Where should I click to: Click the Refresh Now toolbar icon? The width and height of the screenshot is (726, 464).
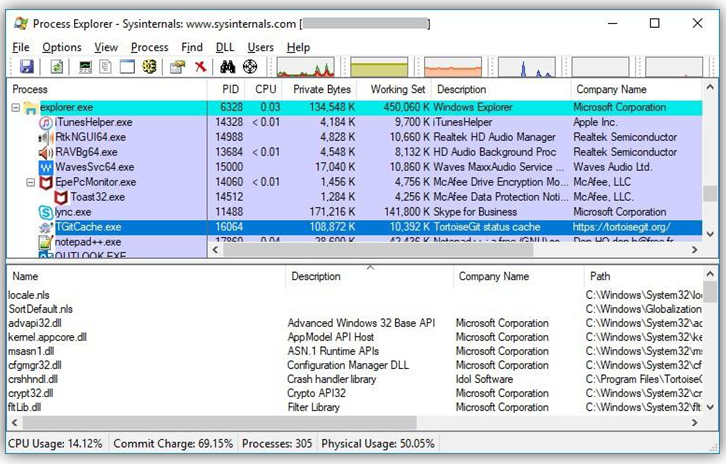pos(56,67)
